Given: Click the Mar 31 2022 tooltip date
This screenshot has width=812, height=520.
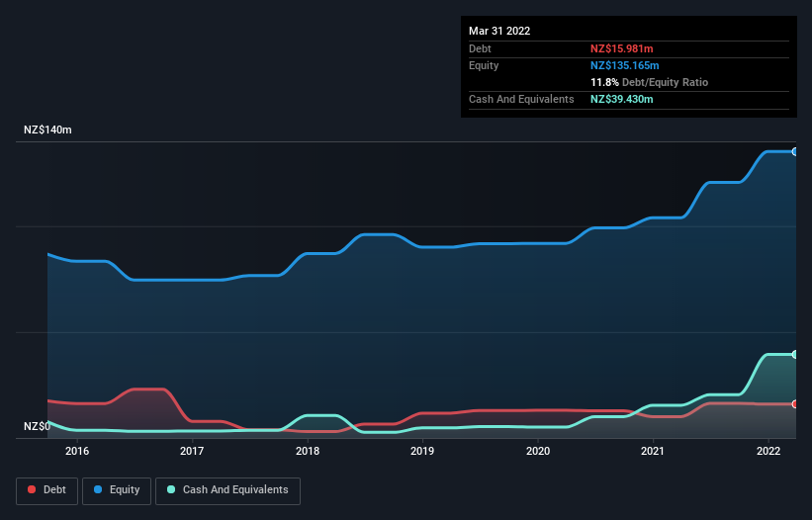Looking at the screenshot, I should [499, 31].
